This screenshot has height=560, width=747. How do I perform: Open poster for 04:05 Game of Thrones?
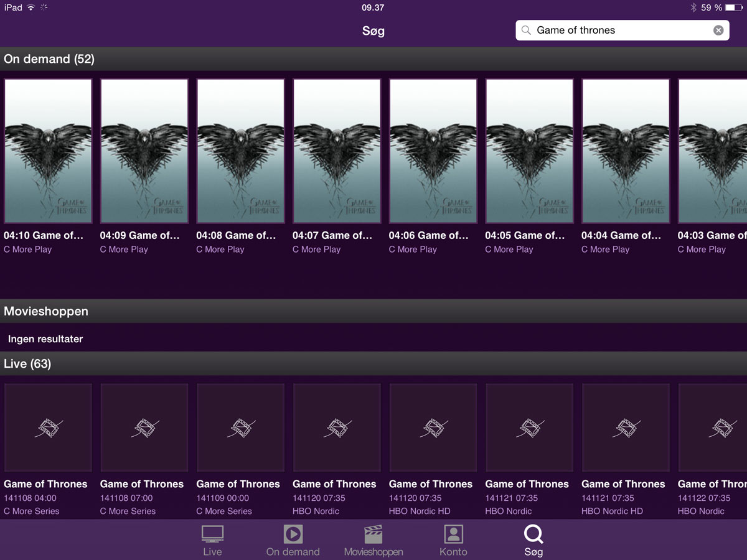(x=530, y=151)
